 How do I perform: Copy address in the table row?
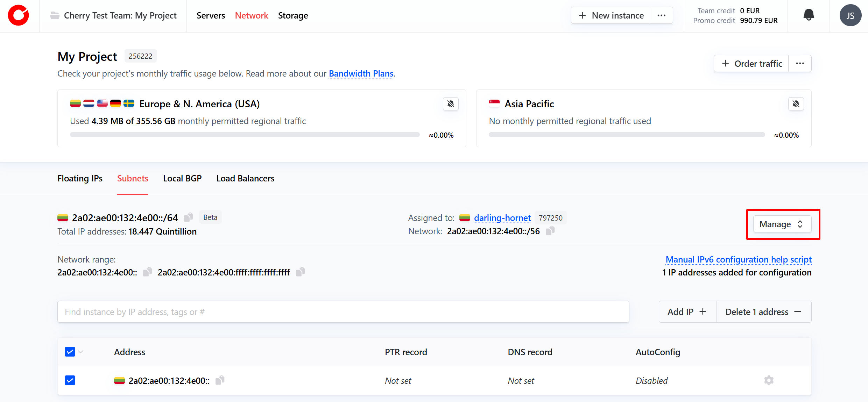(x=220, y=380)
